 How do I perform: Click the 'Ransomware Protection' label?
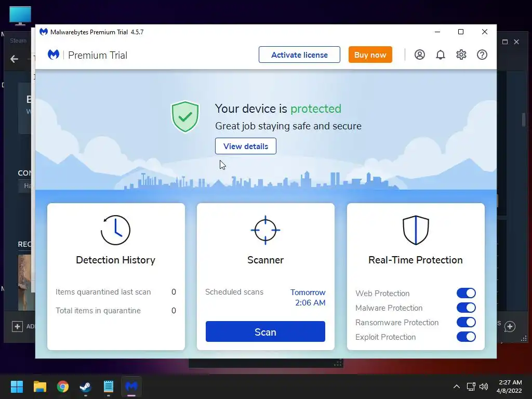point(397,322)
